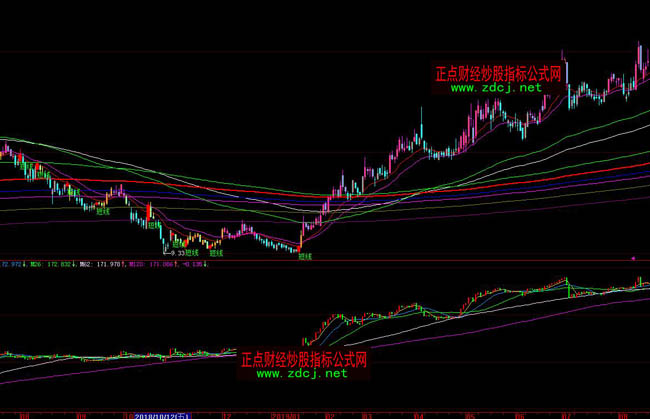Click the 05 month label on time axis
The width and height of the screenshot is (650, 419).
pos(470,413)
